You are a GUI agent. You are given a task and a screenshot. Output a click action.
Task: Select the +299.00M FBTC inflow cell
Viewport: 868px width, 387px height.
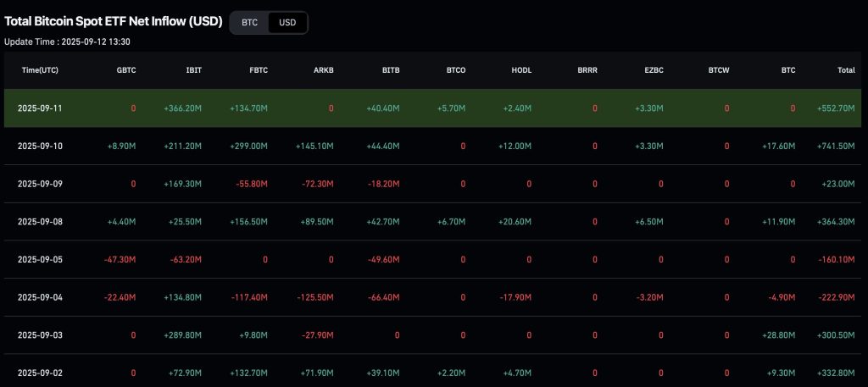[248, 147]
